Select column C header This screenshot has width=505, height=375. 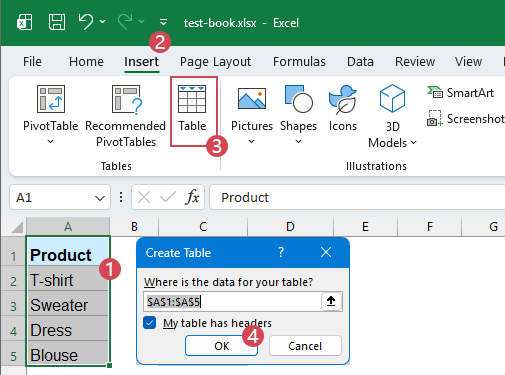[x=203, y=227]
